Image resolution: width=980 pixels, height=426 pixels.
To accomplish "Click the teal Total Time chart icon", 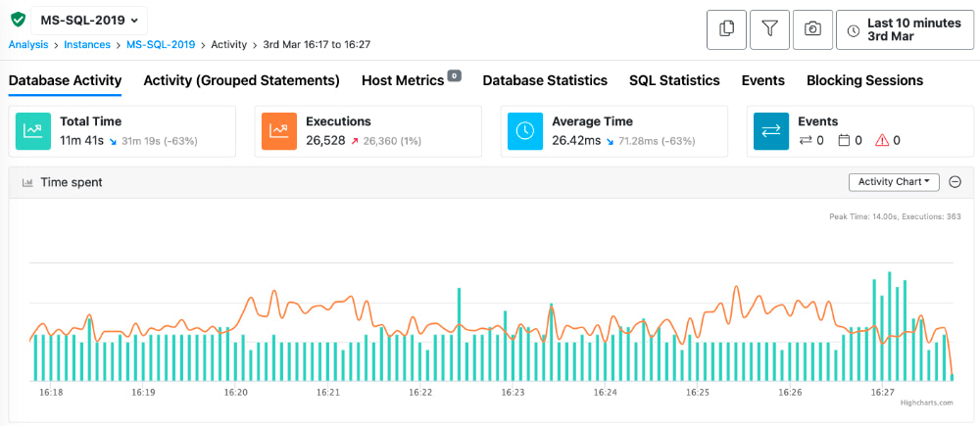I will [x=33, y=131].
